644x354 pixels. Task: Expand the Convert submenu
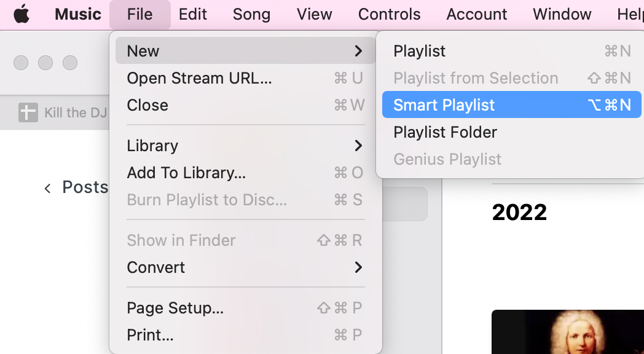246,267
